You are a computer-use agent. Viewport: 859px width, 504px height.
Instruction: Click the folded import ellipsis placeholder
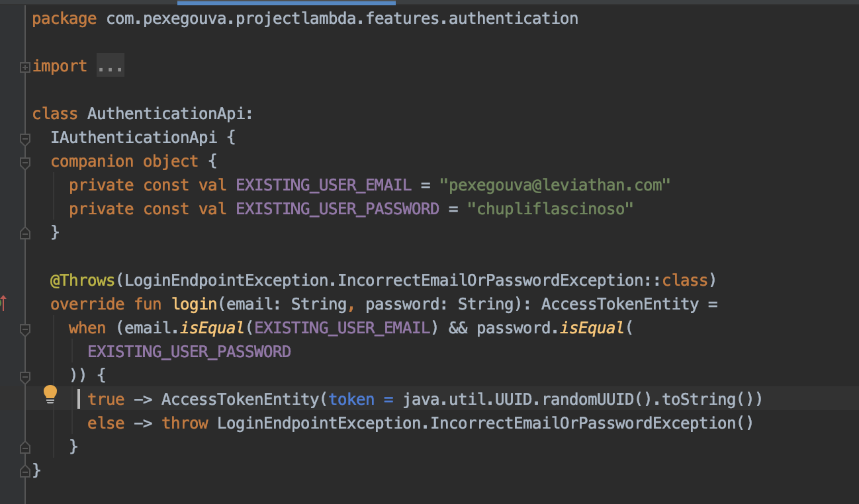click(110, 66)
